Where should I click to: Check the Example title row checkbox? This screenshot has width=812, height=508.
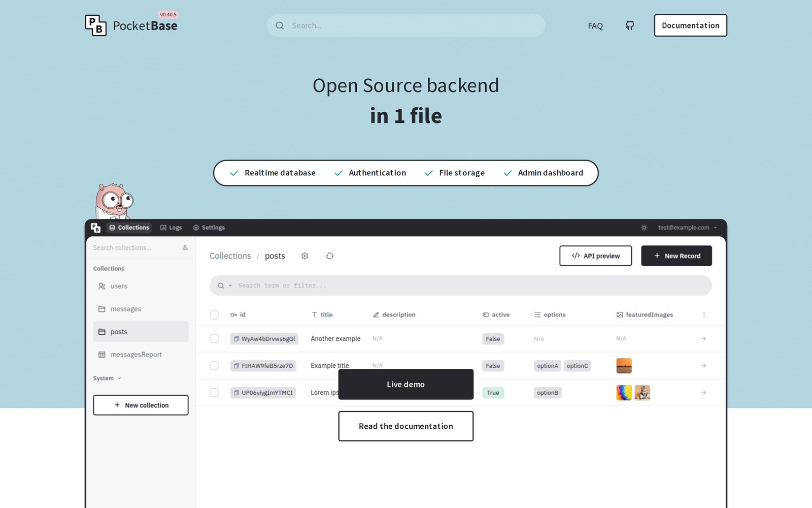pyautogui.click(x=214, y=366)
